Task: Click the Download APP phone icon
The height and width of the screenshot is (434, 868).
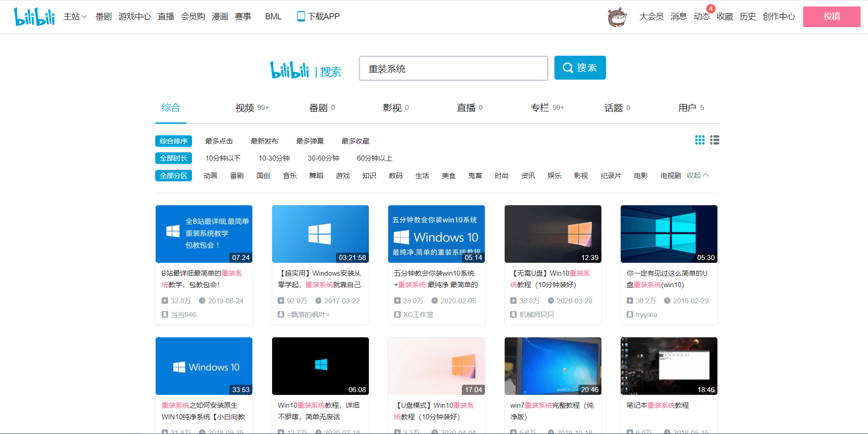Action: [x=301, y=17]
